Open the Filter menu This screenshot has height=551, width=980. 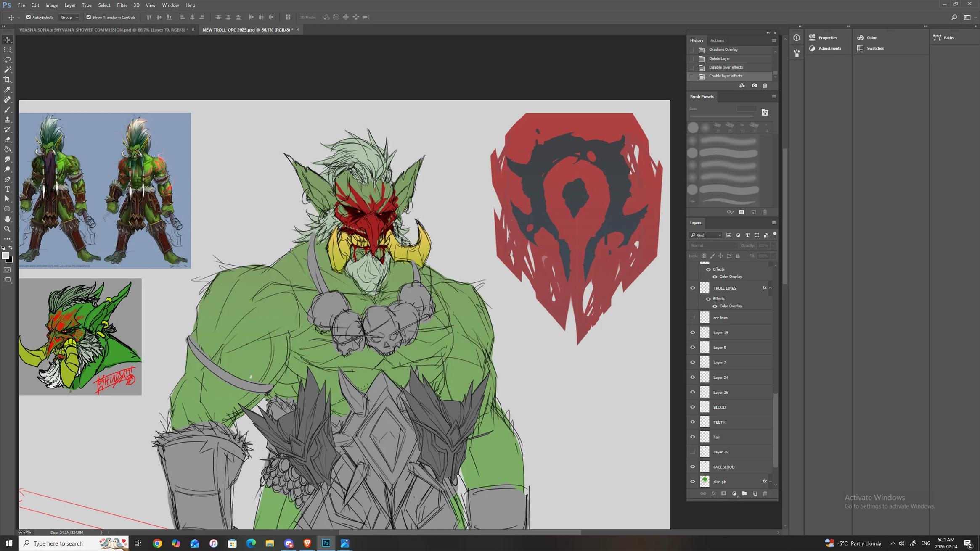[x=122, y=5]
